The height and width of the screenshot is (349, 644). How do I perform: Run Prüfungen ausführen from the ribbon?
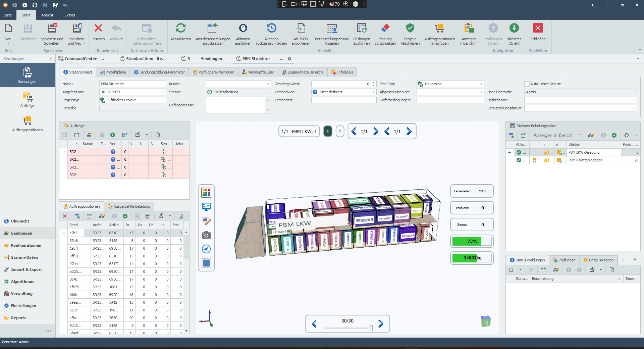[x=361, y=29]
